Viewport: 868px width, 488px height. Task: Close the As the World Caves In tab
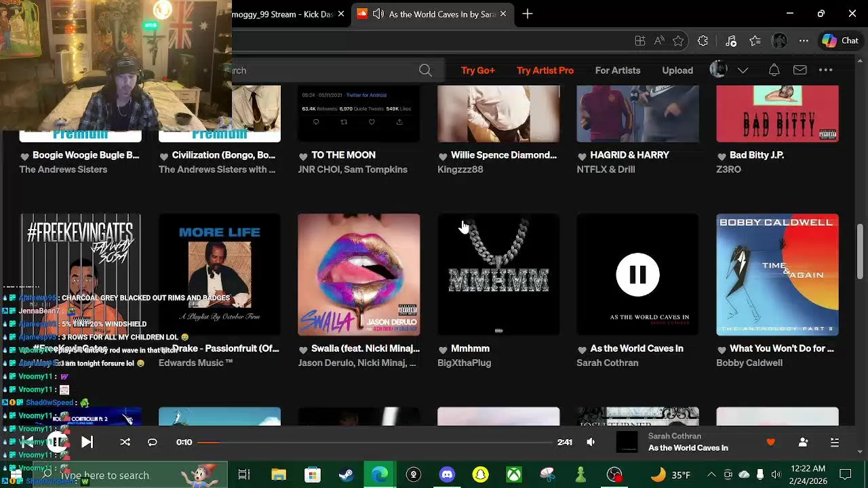(503, 14)
